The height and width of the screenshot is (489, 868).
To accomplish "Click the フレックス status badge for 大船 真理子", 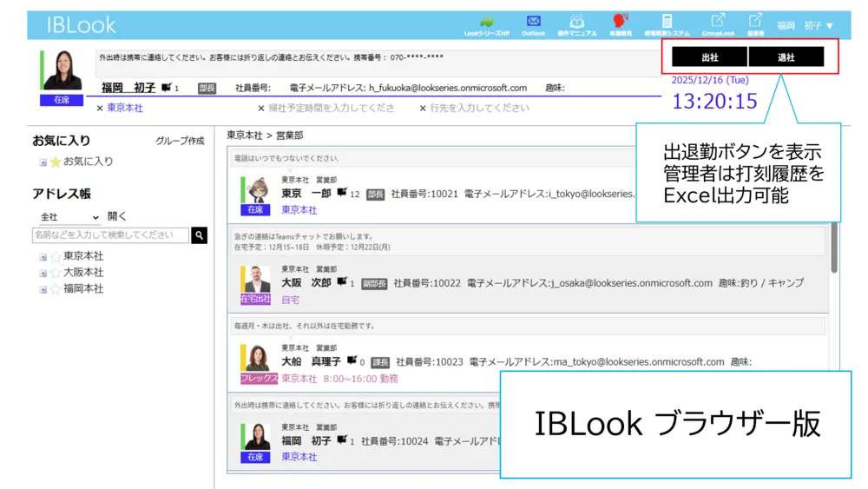I will [x=259, y=378].
